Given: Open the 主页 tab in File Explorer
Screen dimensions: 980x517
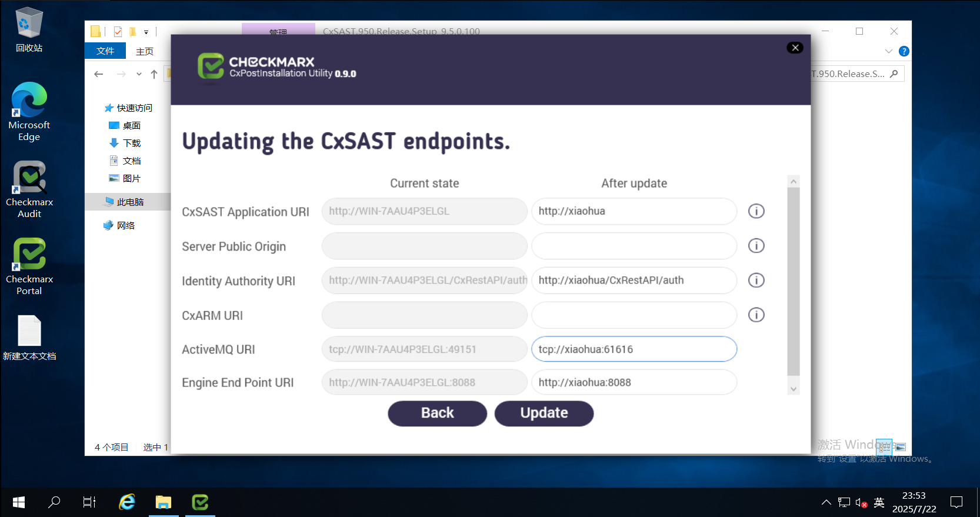Looking at the screenshot, I should [x=145, y=51].
